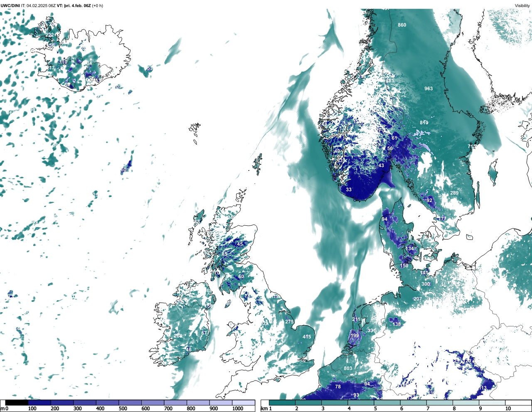Choose the 4–5 km legend swatch
This screenshot has width=532, height=412.
pyautogui.click(x=361, y=402)
